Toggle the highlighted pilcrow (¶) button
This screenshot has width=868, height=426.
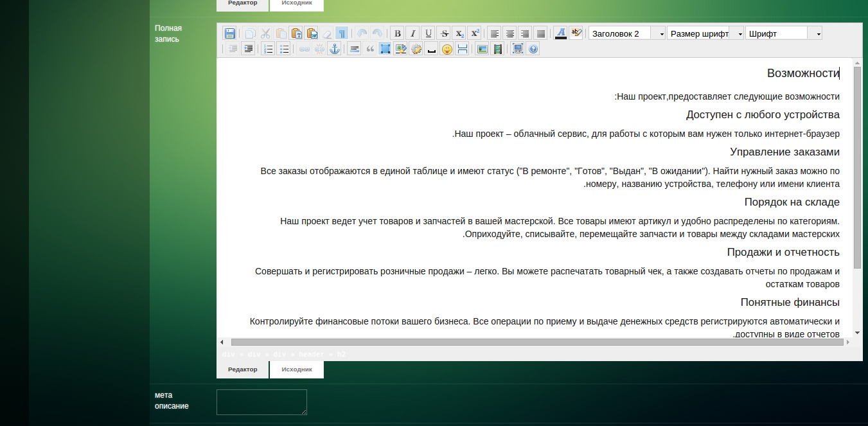[342, 33]
